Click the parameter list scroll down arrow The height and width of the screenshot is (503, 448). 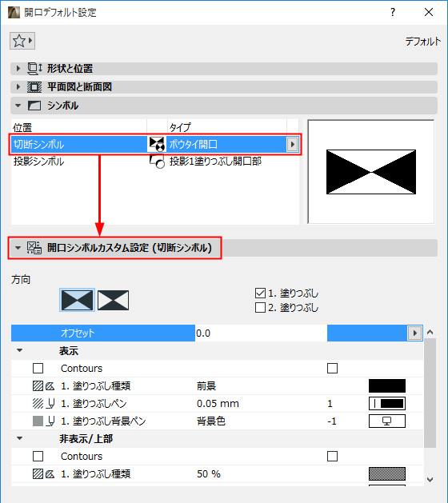coord(430,480)
